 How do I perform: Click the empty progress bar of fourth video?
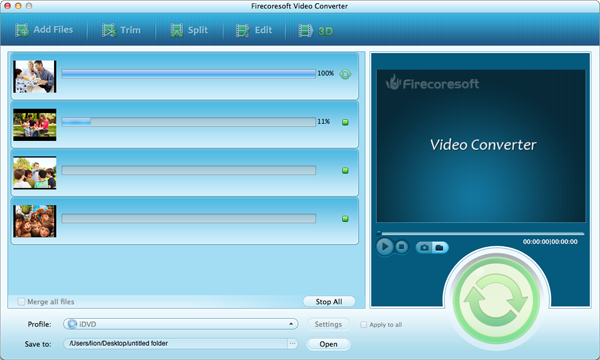tap(189, 218)
